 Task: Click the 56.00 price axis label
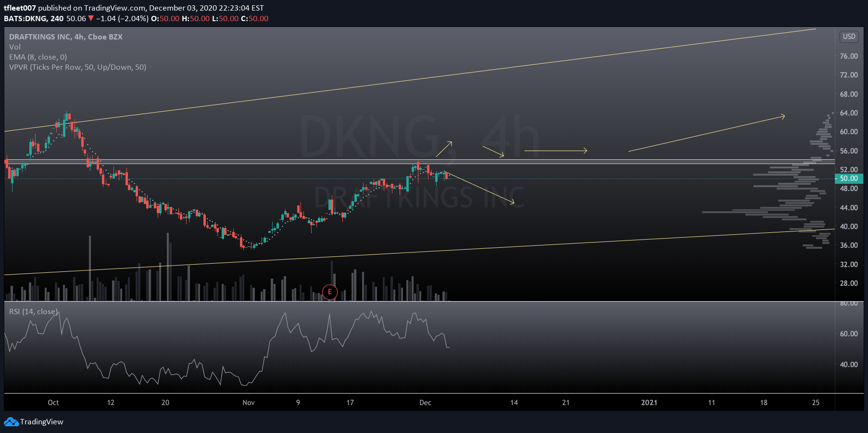pos(849,151)
